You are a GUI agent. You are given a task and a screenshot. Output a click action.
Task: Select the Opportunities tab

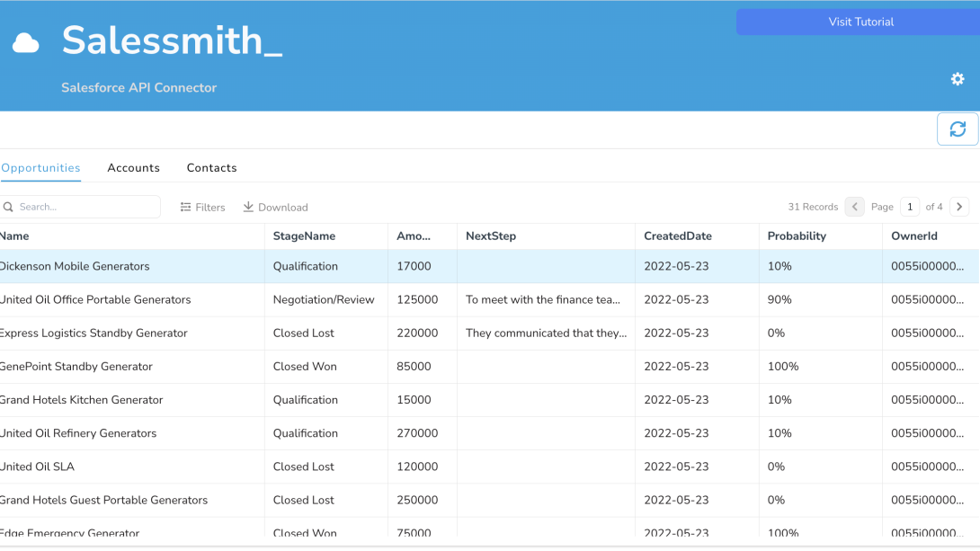tap(40, 168)
